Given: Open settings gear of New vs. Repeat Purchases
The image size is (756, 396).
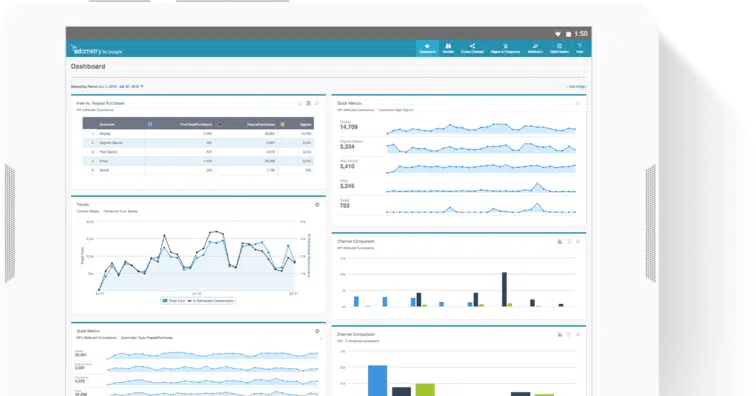Looking at the screenshot, I should [x=317, y=103].
